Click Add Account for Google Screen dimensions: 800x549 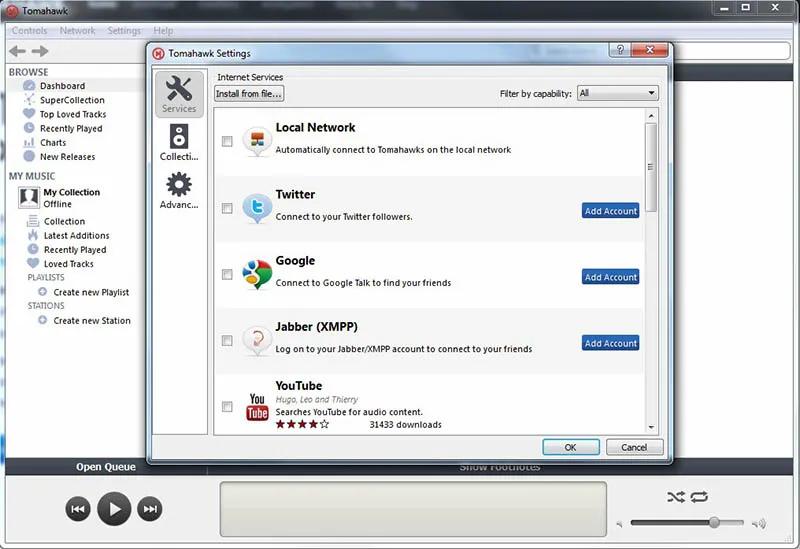(x=610, y=277)
